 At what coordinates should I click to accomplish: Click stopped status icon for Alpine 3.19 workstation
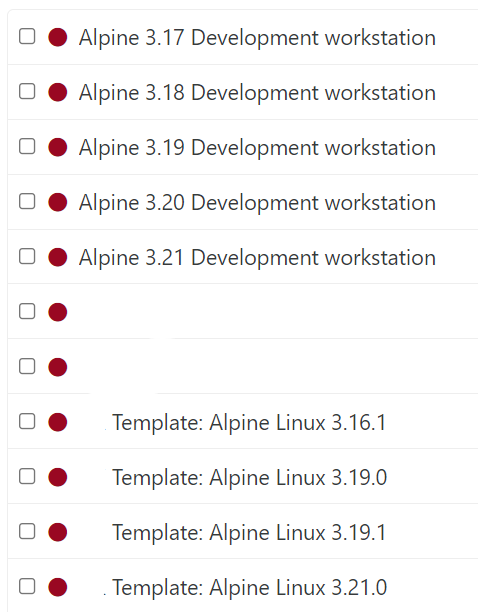[58, 148]
